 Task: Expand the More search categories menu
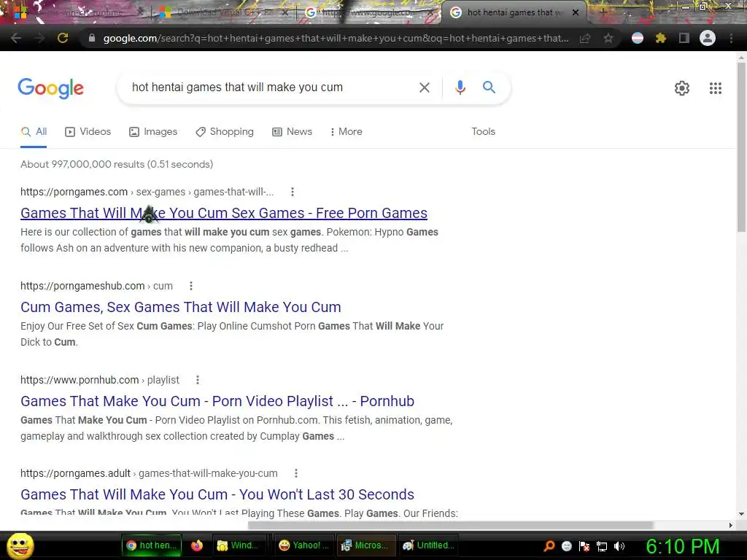[347, 132]
